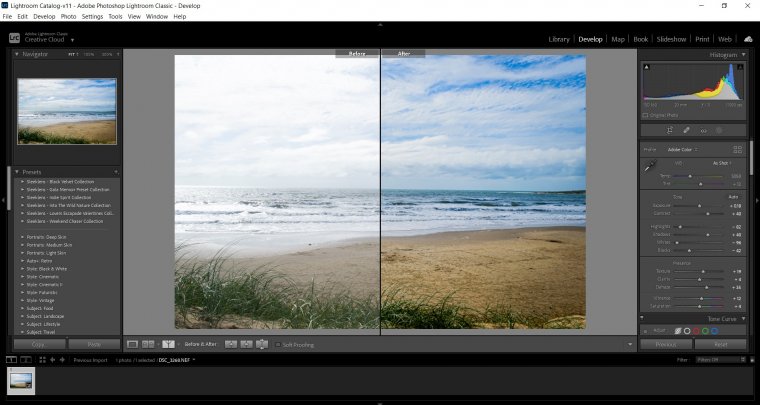This screenshot has height=405, width=760.
Task: Toggle highlight clipping indicator in histogram
Action: pos(740,67)
